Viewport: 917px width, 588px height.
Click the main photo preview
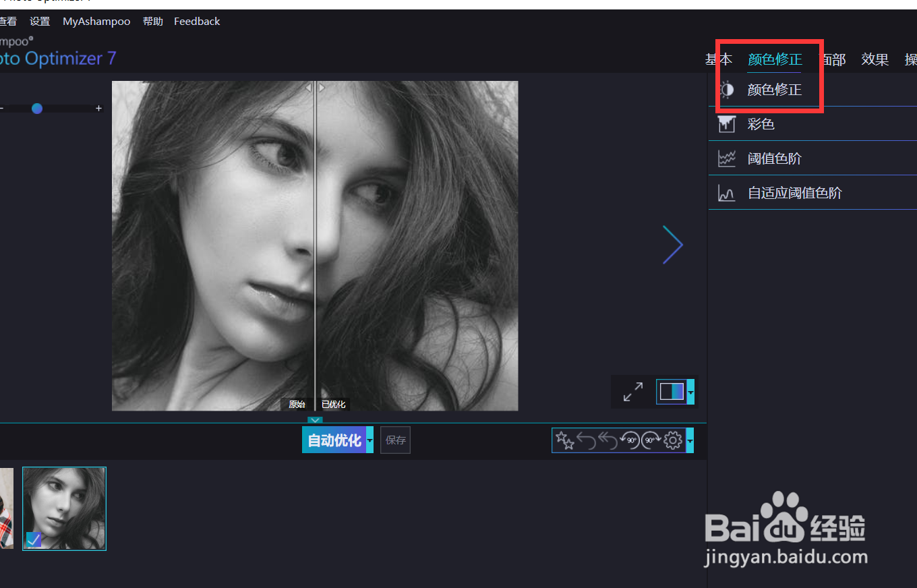[x=315, y=245]
